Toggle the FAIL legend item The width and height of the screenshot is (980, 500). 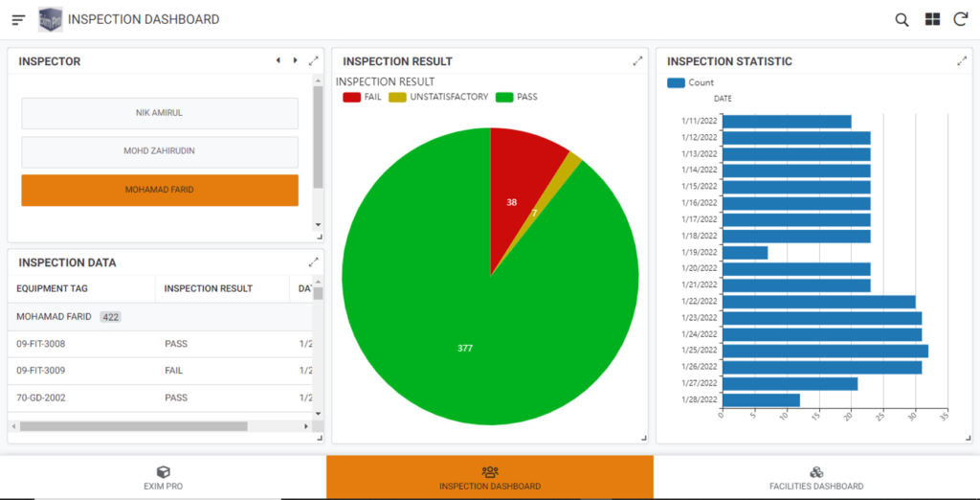363,97
